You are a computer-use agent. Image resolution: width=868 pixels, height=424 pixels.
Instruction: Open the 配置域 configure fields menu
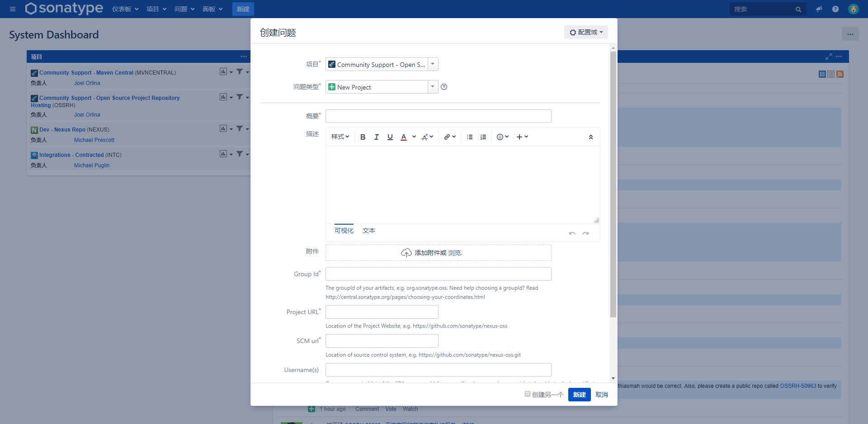pos(586,32)
